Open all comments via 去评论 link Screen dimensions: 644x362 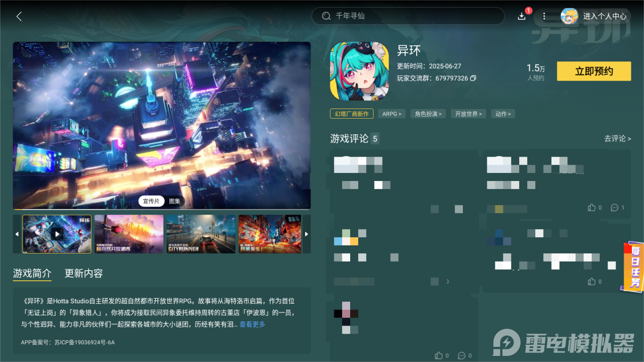coord(617,138)
